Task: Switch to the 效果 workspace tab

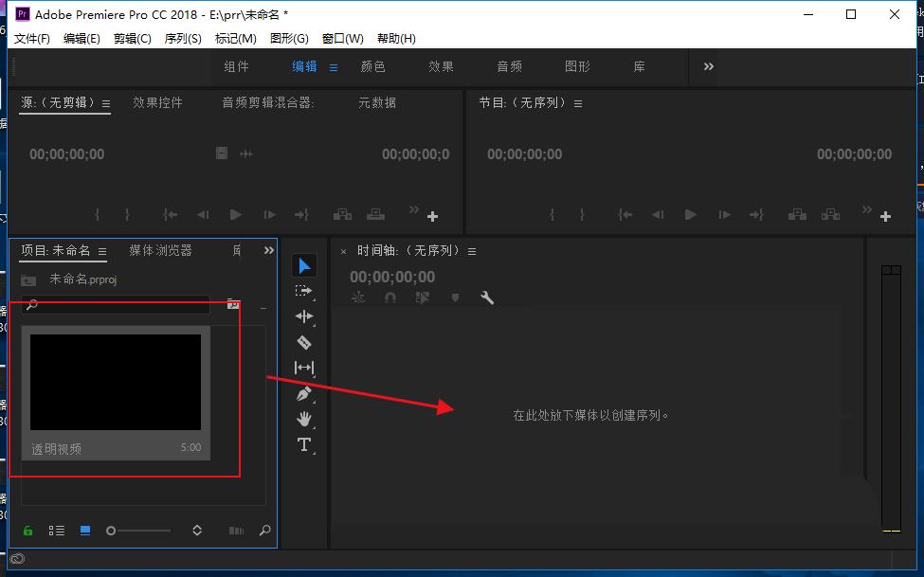Action: (x=441, y=66)
